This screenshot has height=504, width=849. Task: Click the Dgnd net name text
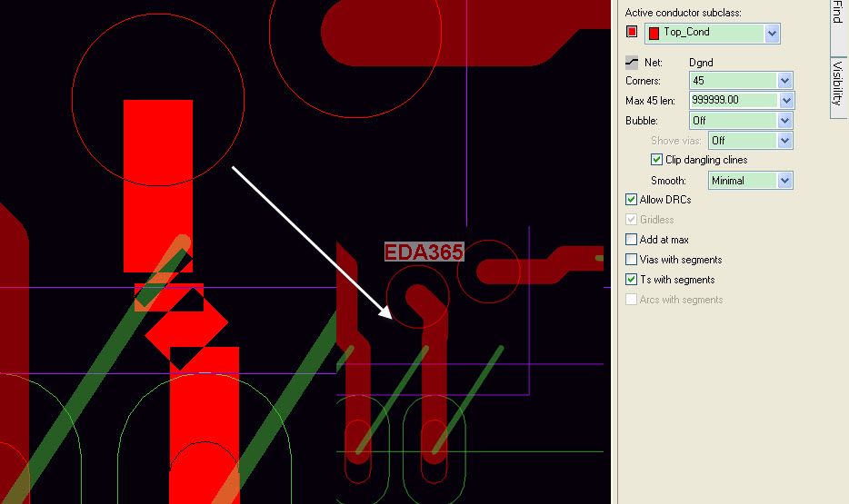point(701,63)
